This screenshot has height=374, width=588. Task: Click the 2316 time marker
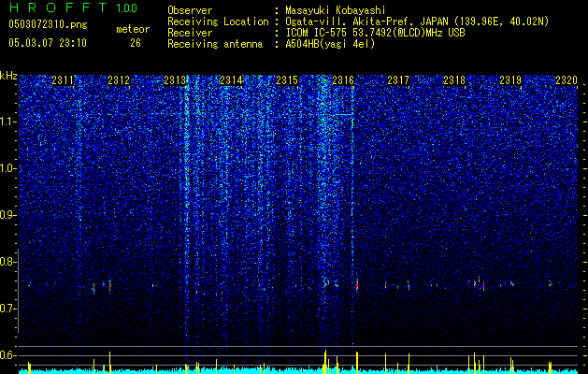(x=343, y=79)
